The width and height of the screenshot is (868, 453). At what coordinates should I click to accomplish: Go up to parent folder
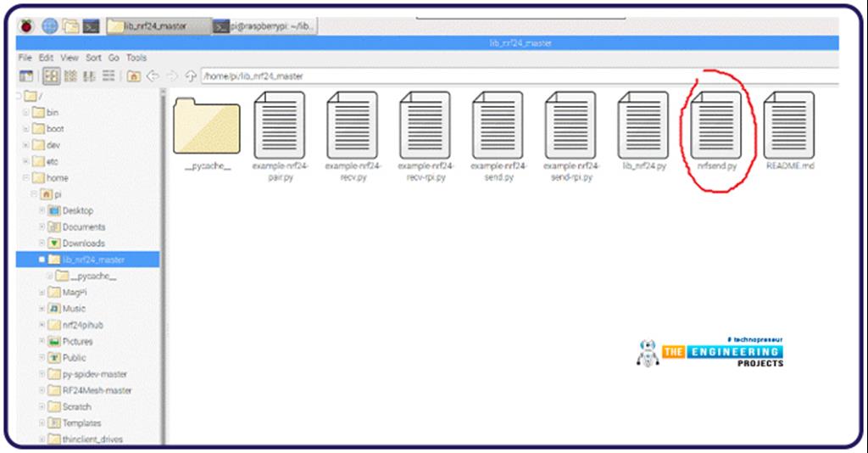(191, 76)
